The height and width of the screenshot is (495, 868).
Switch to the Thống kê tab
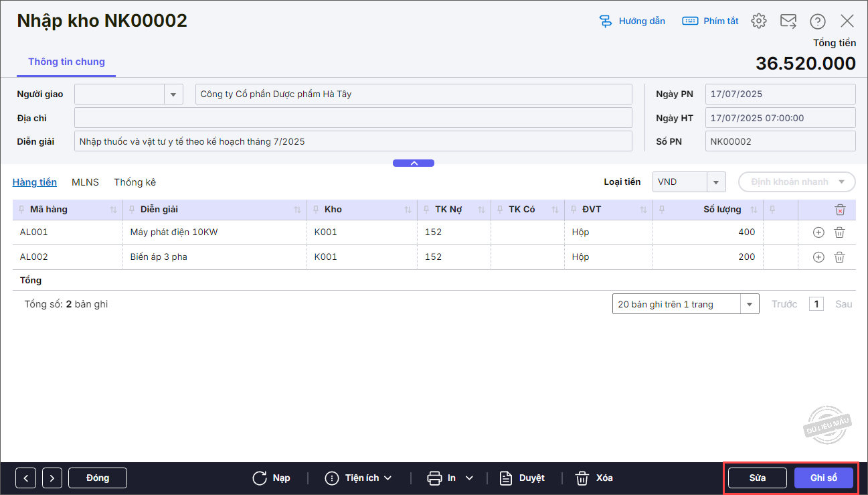point(135,182)
